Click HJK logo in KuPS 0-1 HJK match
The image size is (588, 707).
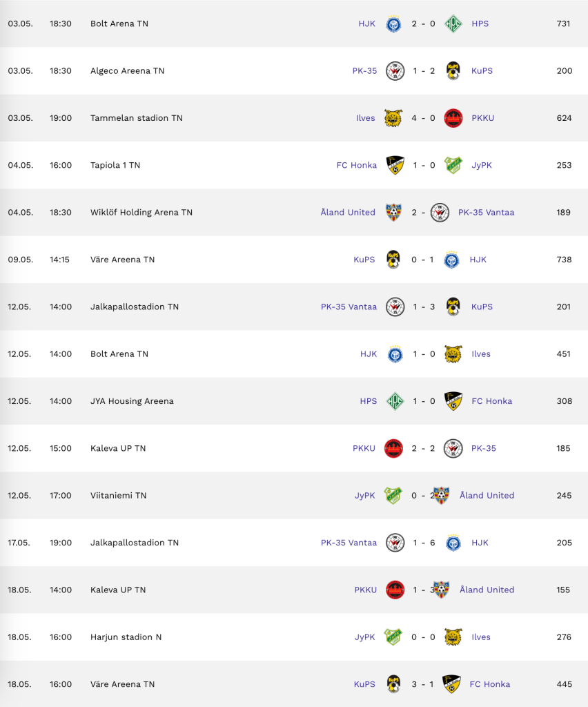pos(452,260)
